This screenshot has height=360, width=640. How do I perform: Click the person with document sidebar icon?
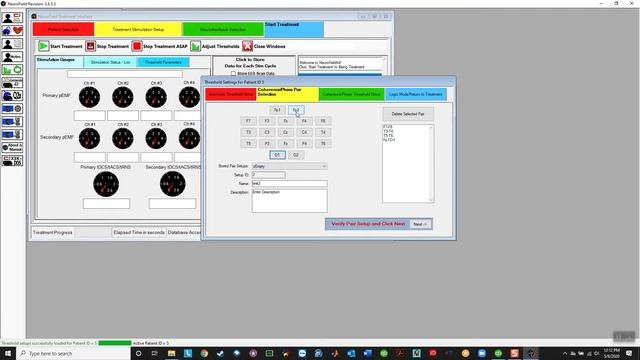pyautogui.click(x=12, y=44)
